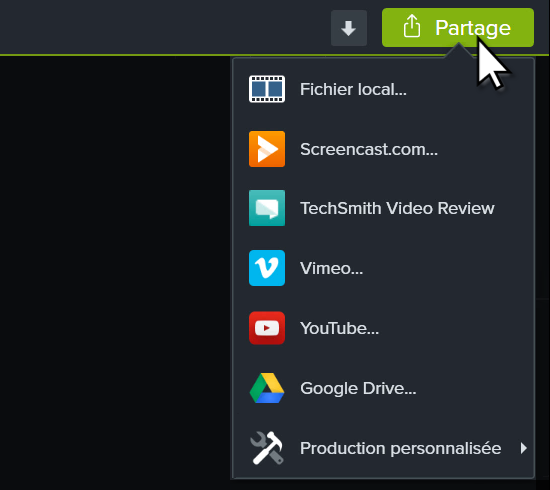
Task: Select the TechSmith Video Review text option
Action: pos(397,208)
